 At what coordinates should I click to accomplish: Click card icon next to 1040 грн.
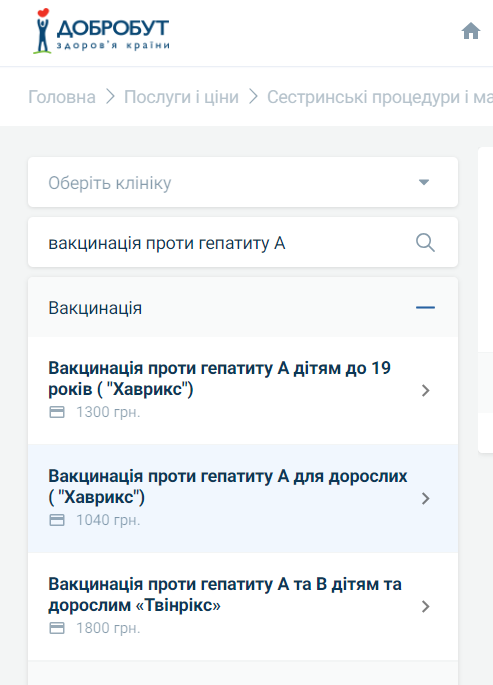click(57, 520)
